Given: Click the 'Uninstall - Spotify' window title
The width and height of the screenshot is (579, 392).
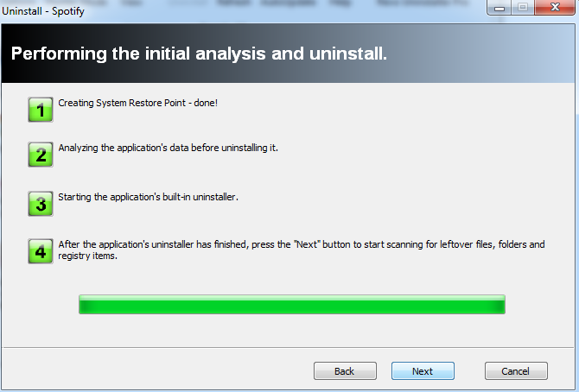Looking at the screenshot, I should [43, 11].
